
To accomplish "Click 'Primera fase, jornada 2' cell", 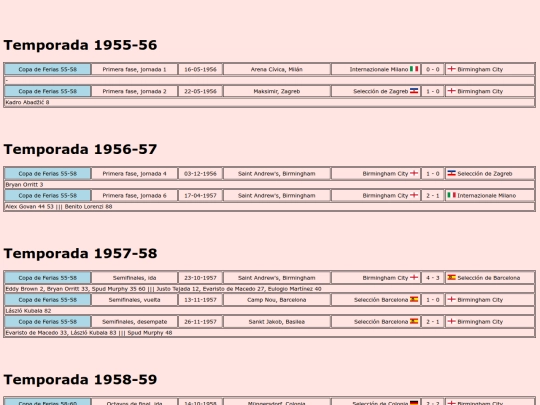I will coord(135,91).
